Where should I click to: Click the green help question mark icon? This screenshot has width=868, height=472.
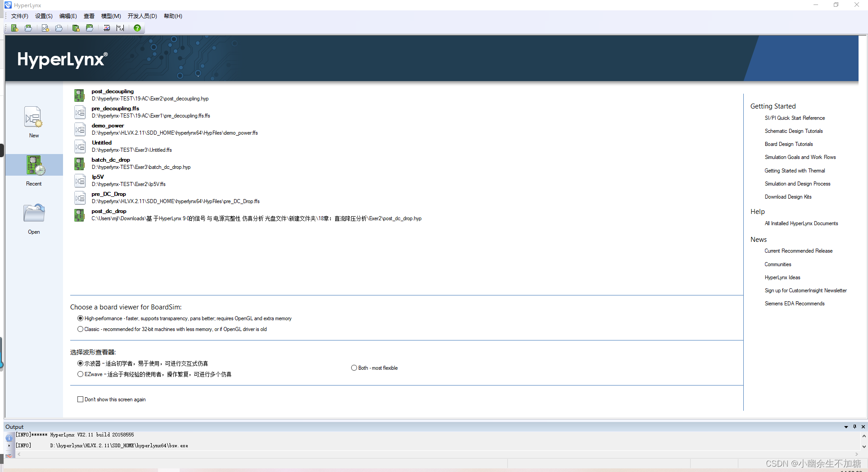coord(137,28)
